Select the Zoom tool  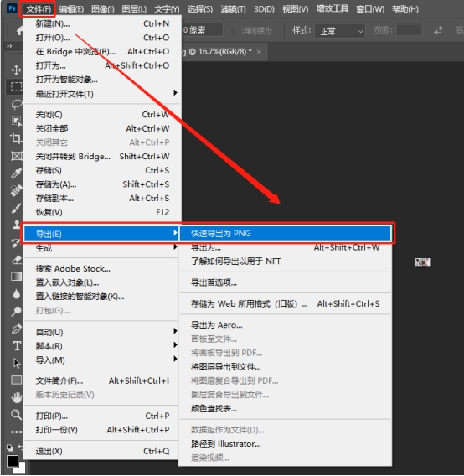click(x=16, y=414)
